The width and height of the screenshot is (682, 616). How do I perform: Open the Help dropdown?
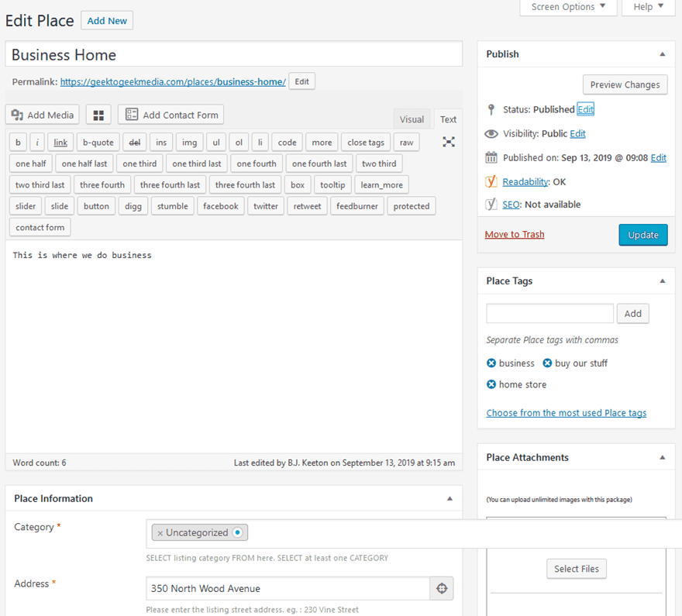(648, 6)
